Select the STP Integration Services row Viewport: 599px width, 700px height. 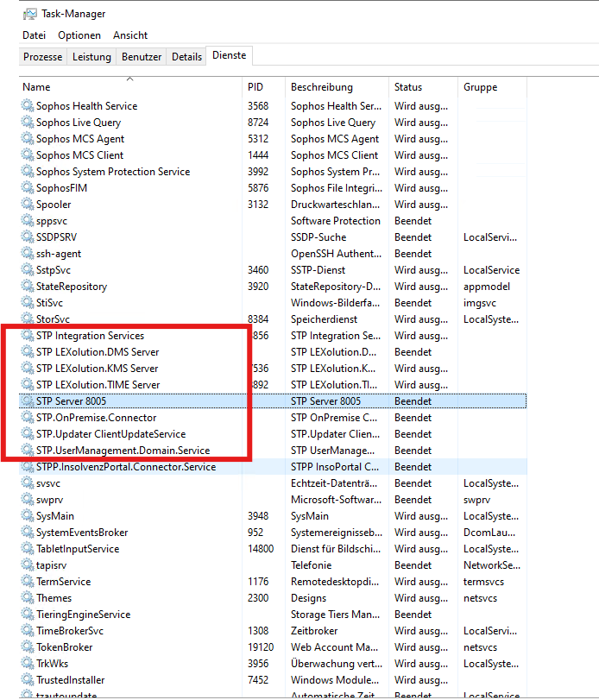click(x=273, y=335)
